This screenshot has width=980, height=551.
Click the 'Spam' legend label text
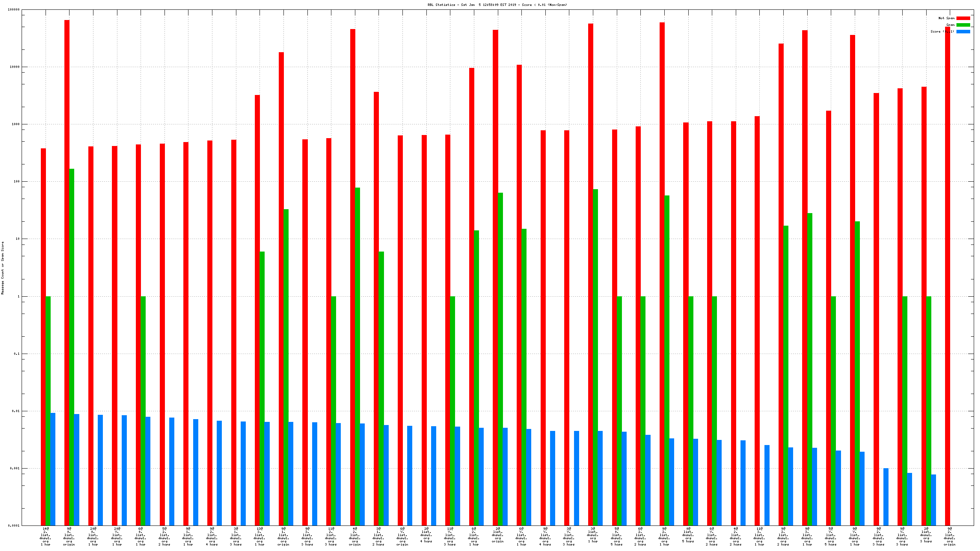tap(950, 25)
